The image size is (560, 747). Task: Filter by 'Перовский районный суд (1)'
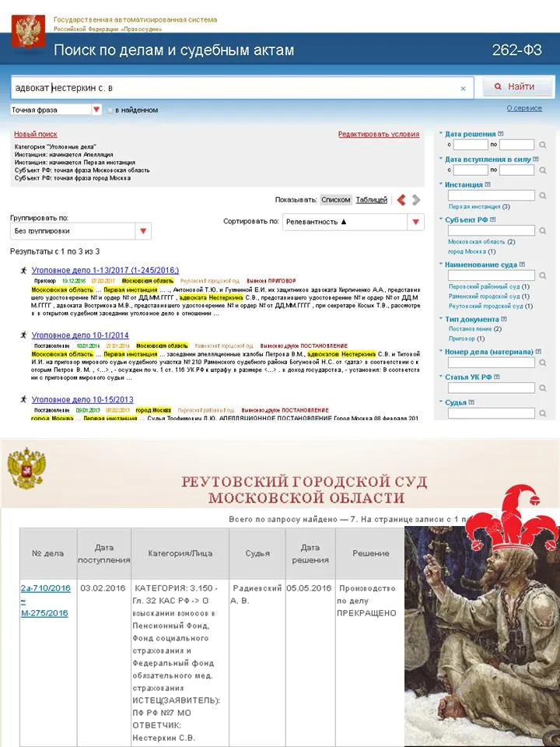pyautogui.click(x=489, y=286)
